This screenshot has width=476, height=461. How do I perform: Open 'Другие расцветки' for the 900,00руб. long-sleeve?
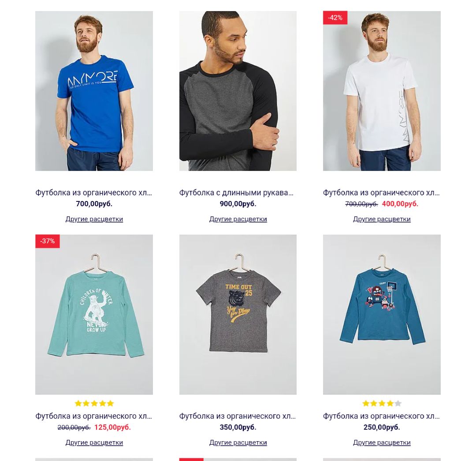pos(238,219)
